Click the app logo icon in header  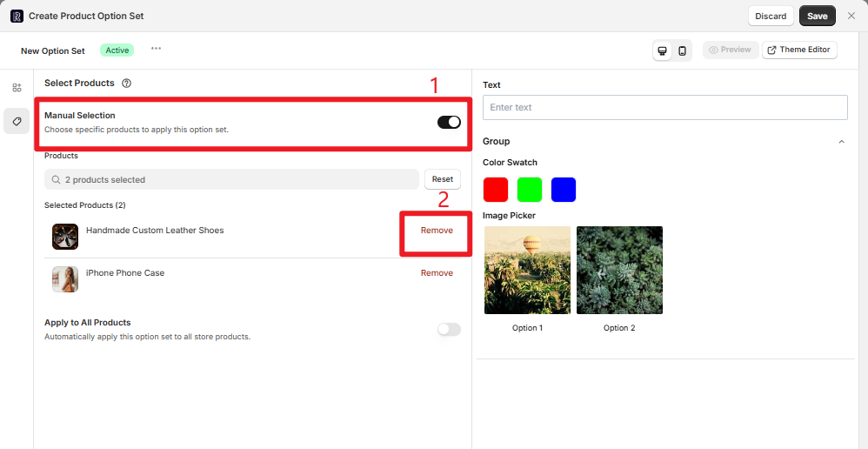pos(17,16)
